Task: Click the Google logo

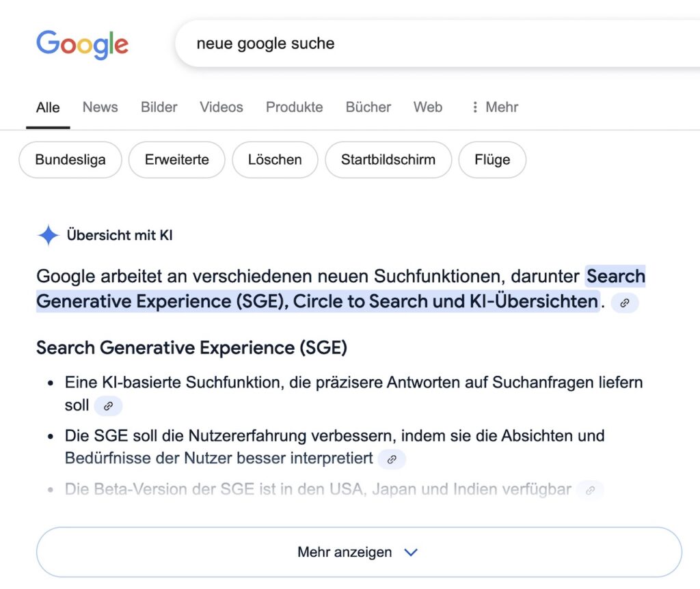Action: click(x=82, y=44)
